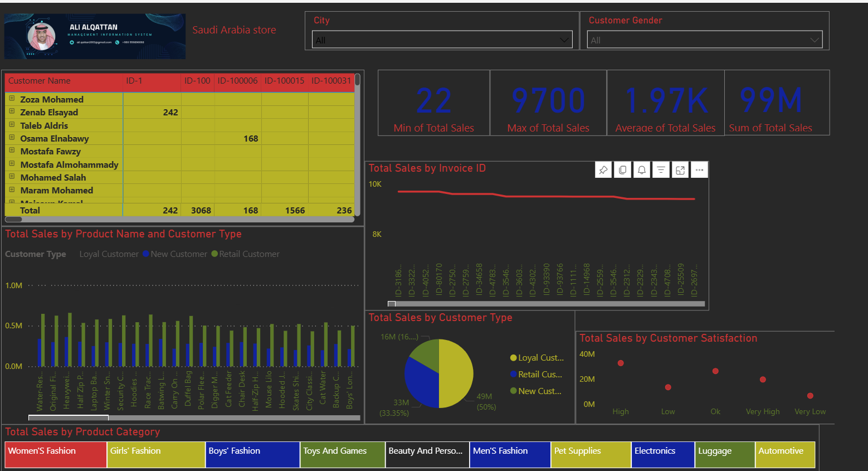Expand the Osama Elnabawy row
Viewport: 868px width, 471px height.
(12, 138)
